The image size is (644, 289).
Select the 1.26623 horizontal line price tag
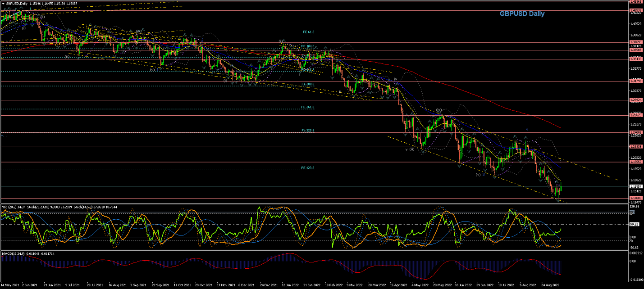coord(636,115)
